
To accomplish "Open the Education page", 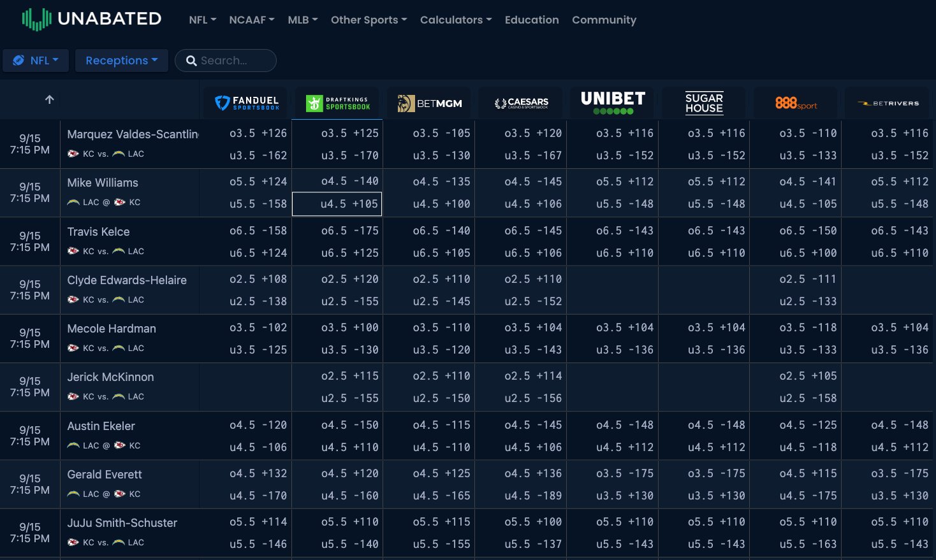I will pos(531,20).
